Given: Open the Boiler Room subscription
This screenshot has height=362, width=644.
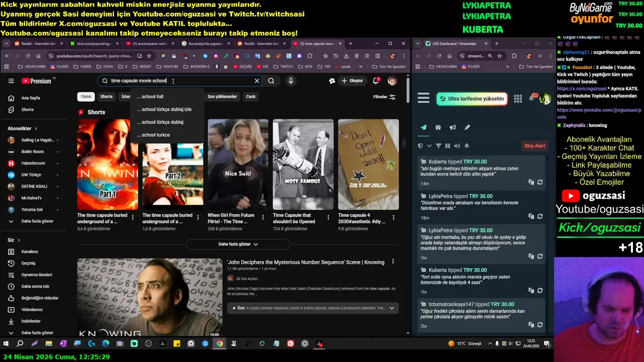Looking at the screenshot, I should tap(33, 152).
